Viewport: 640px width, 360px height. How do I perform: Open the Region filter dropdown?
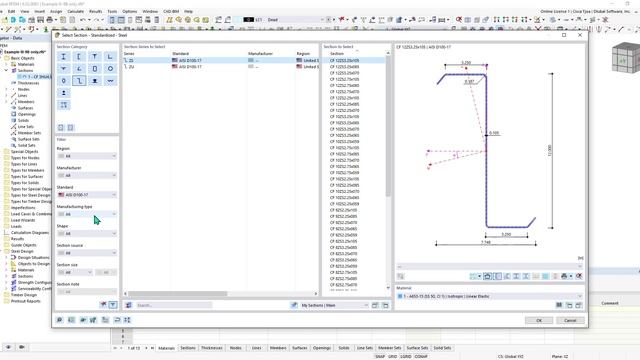87,156
